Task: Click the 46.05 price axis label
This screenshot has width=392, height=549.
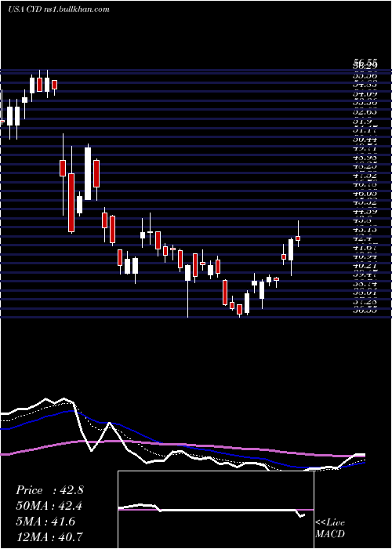Action: pyautogui.click(x=365, y=194)
